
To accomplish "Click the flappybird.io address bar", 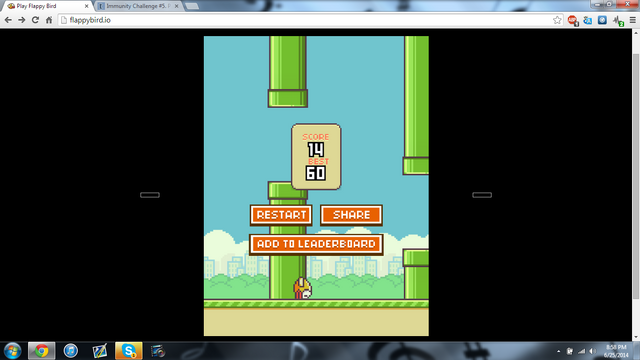I will [305, 20].
